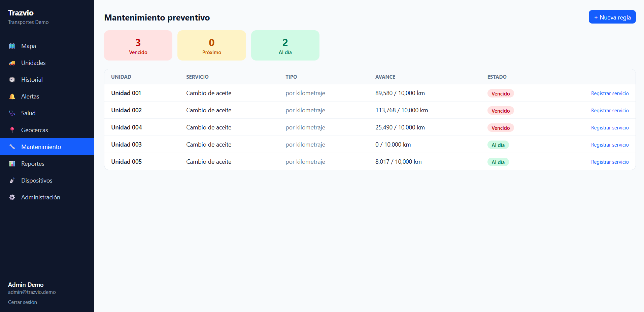Image resolution: width=644 pixels, height=312 pixels.
Task: Click the Alertas bell icon
Action: click(x=12, y=96)
